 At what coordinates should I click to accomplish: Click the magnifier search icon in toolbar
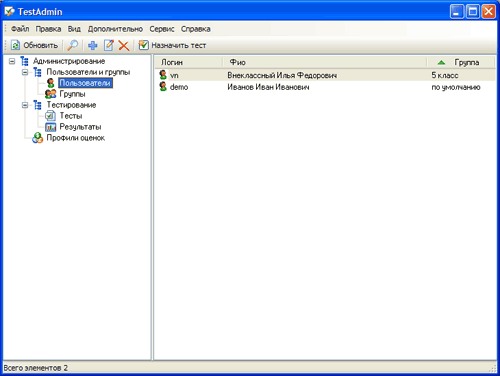(72, 45)
